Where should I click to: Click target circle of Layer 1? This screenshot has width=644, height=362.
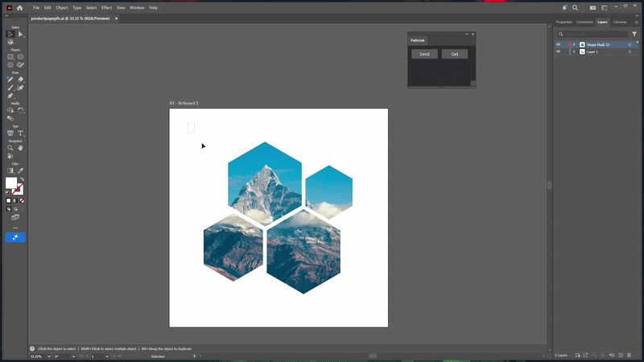tap(630, 51)
